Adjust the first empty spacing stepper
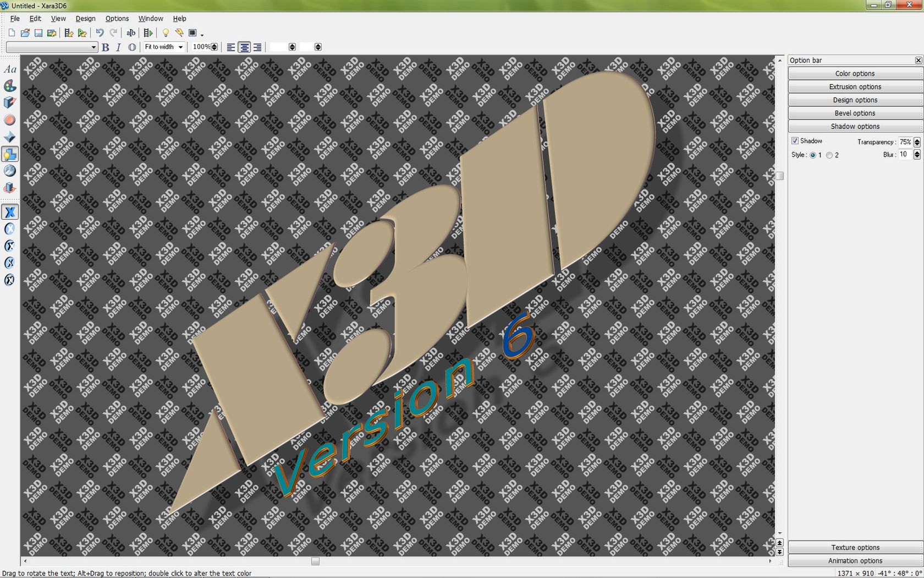Viewport: 924px width, 578px height. pos(292,47)
